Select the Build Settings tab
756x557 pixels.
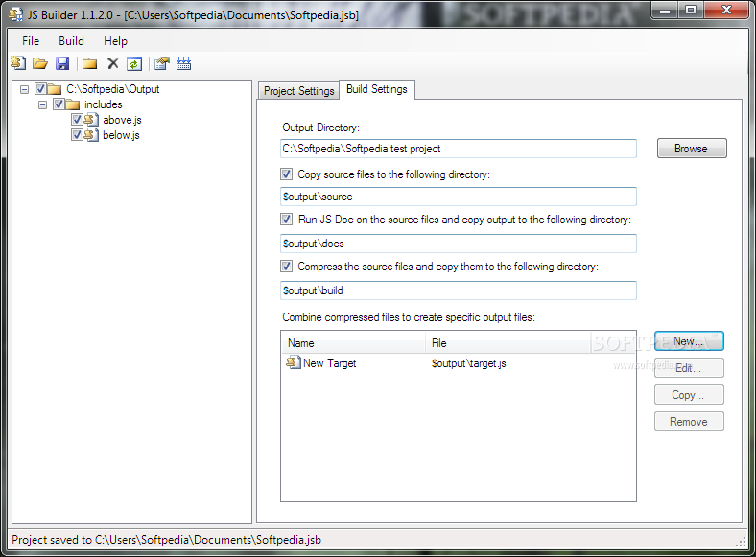[376, 89]
